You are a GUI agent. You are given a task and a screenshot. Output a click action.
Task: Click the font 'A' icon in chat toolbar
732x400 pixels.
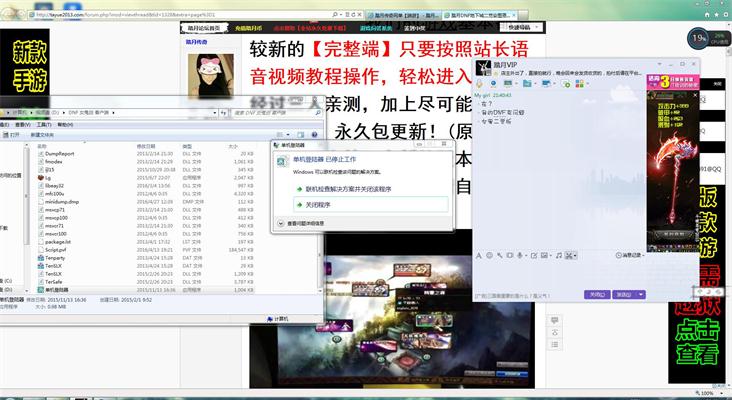pos(479,255)
